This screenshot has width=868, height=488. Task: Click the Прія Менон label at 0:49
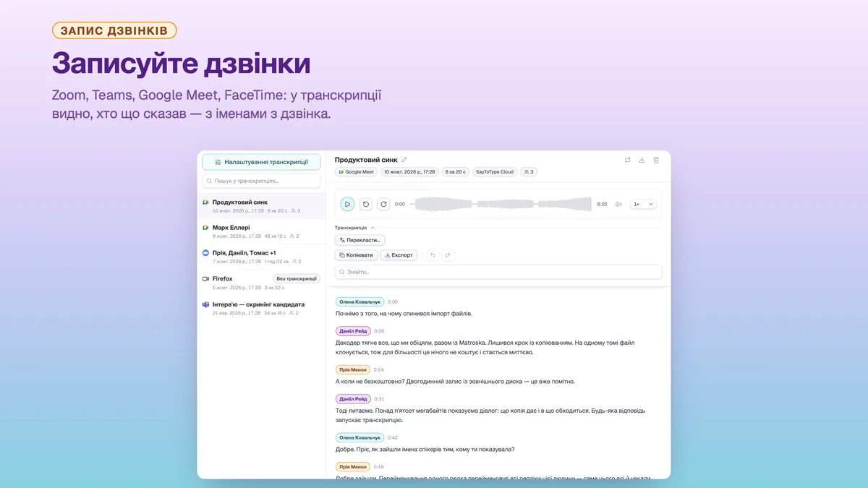[x=353, y=467]
